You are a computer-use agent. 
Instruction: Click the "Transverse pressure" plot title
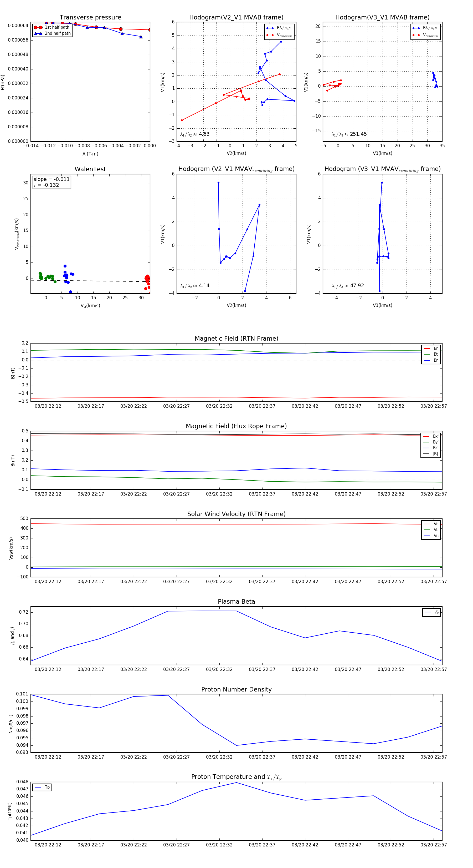(x=90, y=18)
